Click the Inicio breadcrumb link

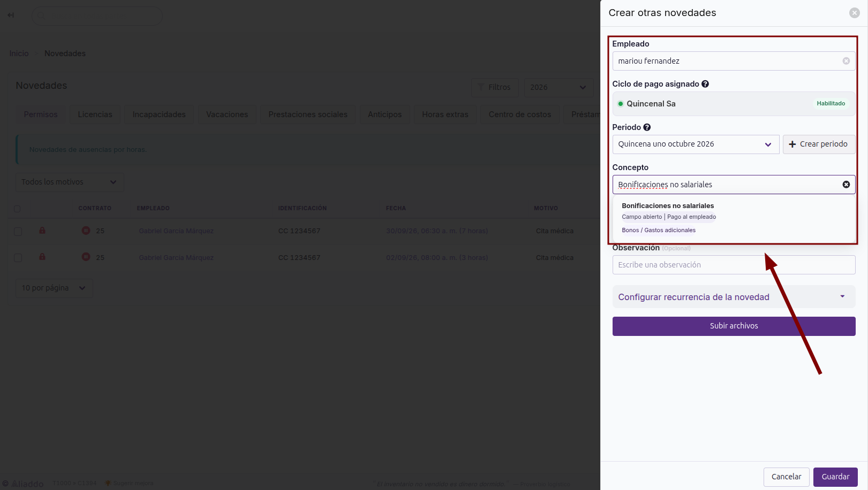(19, 53)
